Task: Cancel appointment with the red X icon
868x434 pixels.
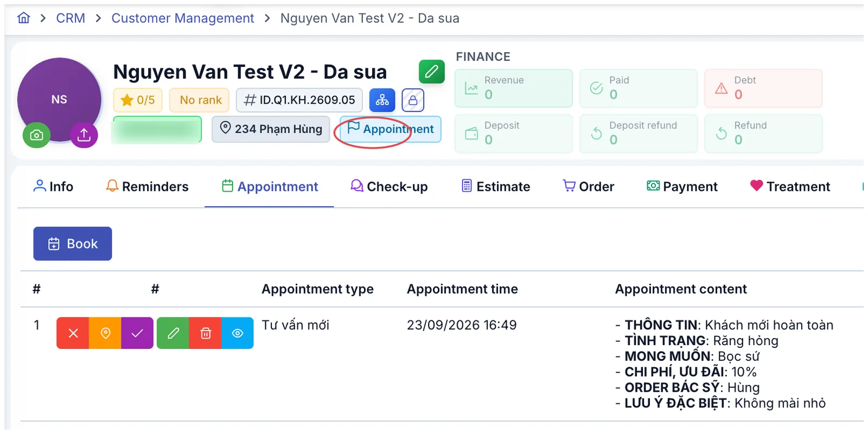Action: pyautogui.click(x=73, y=333)
